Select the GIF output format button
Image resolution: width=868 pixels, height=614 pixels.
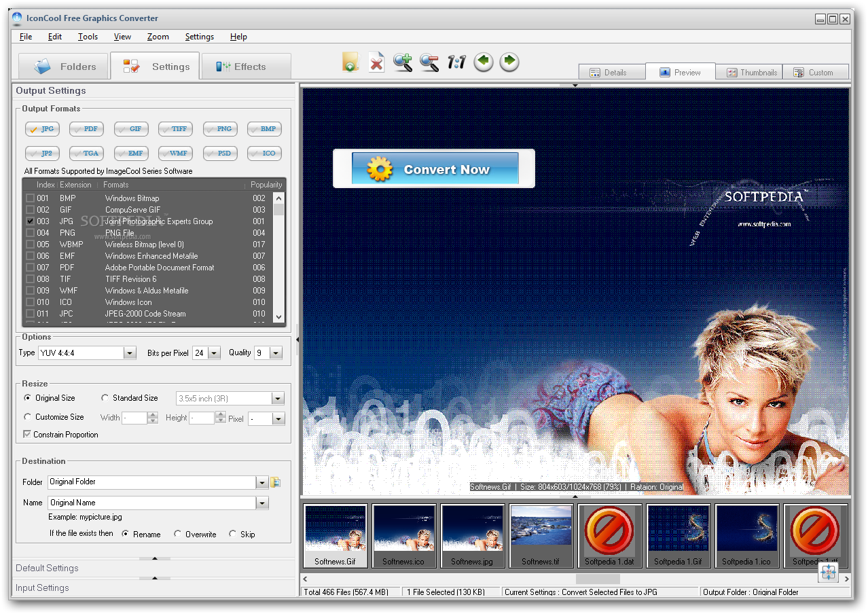131,129
